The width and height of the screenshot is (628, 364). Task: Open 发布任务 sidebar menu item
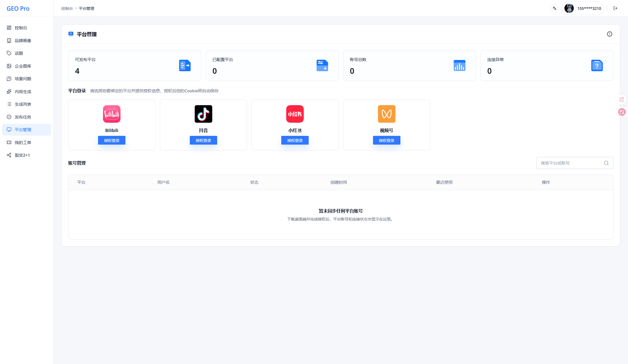coord(23,117)
